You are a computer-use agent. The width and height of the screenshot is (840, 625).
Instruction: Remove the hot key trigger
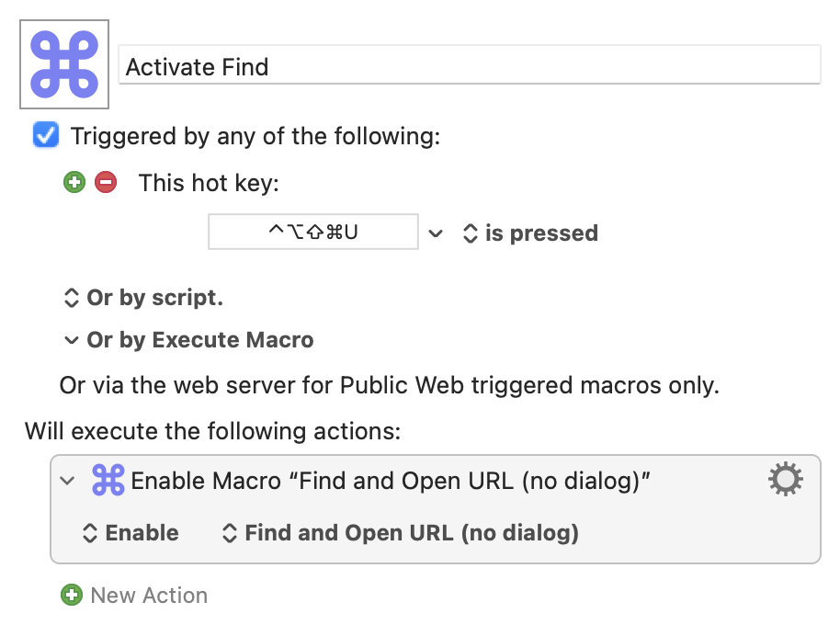[x=106, y=182]
